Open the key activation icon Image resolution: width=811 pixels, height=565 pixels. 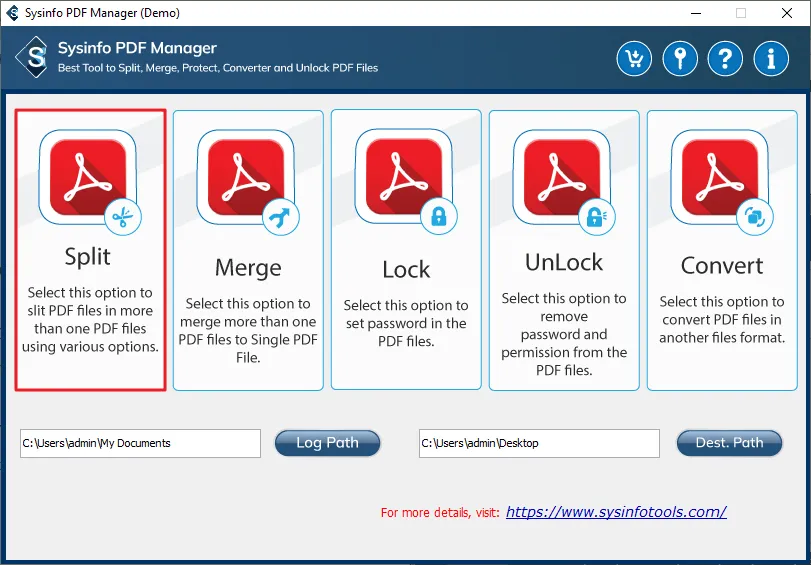click(679, 58)
